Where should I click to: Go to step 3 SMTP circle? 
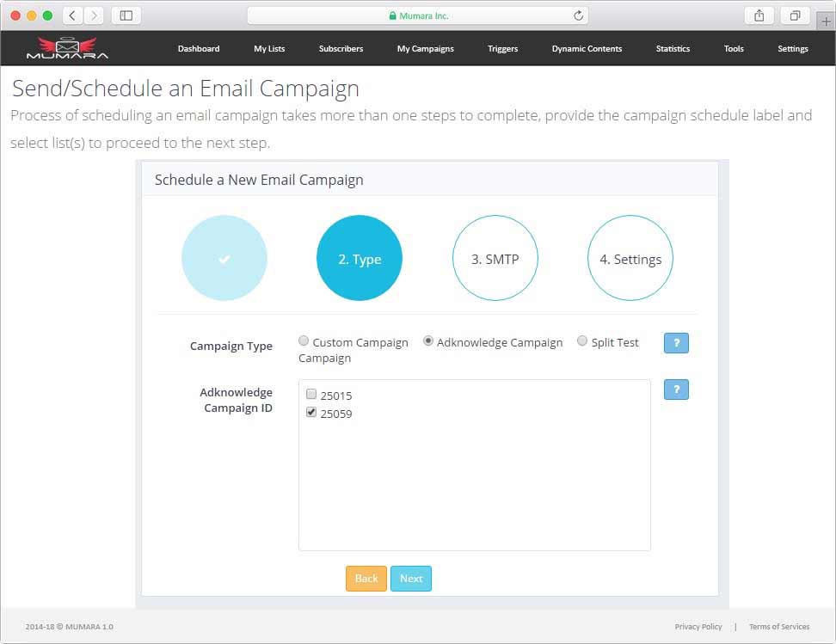click(x=495, y=258)
